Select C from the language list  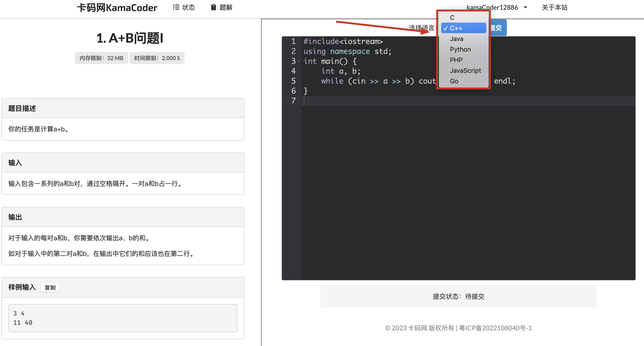tap(452, 18)
